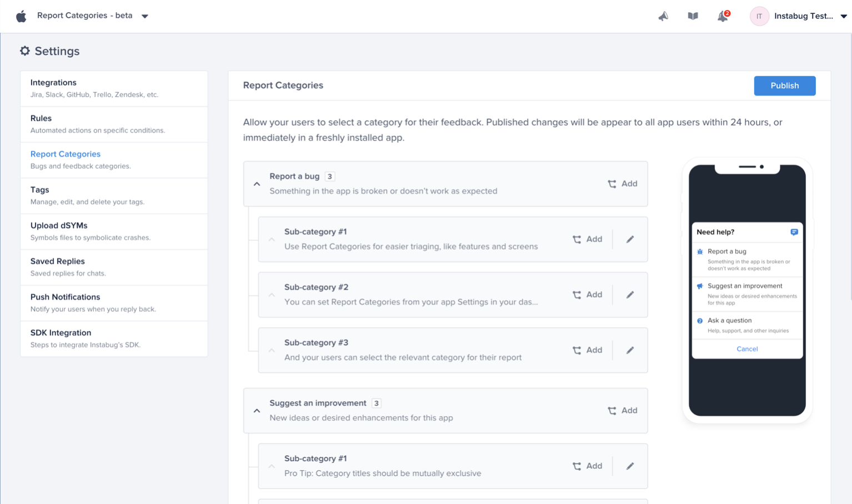
Task: Open the Integrations settings section
Action: pyautogui.click(x=114, y=88)
